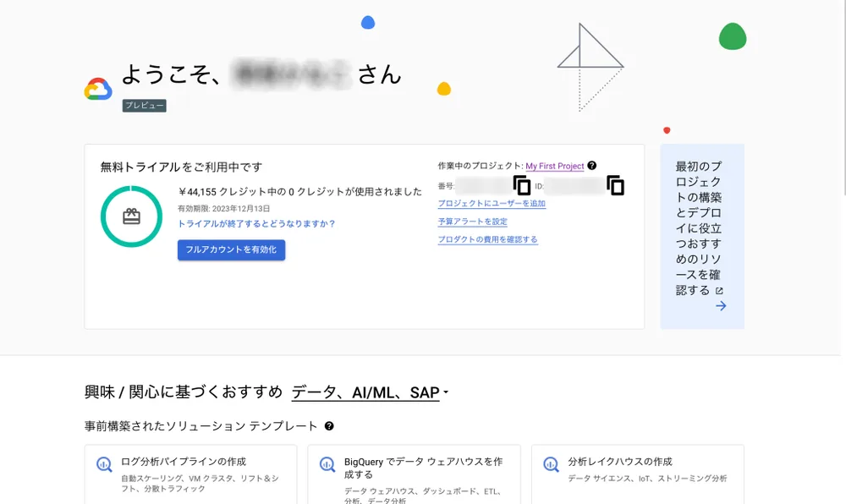Click the 無料トライアルをご利用中です heading

click(181, 167)
